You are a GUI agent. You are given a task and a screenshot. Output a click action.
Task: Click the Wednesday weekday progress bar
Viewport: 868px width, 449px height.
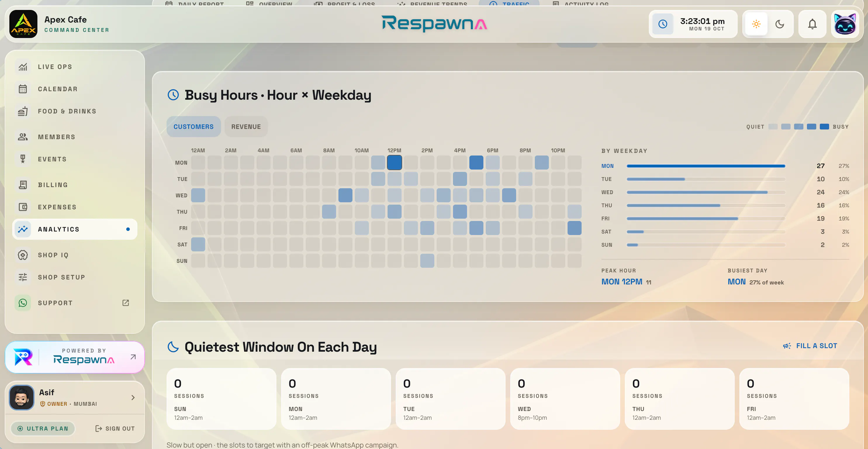(x=706, y=192)
